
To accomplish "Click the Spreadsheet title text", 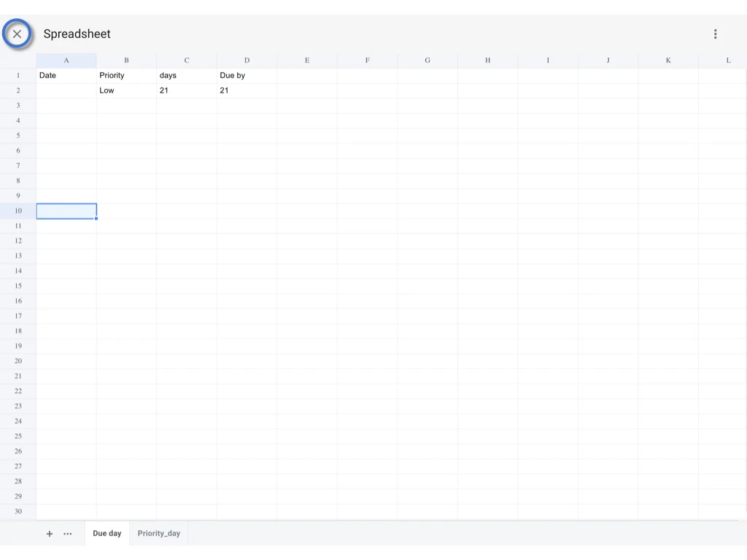I will pos(77,34).
